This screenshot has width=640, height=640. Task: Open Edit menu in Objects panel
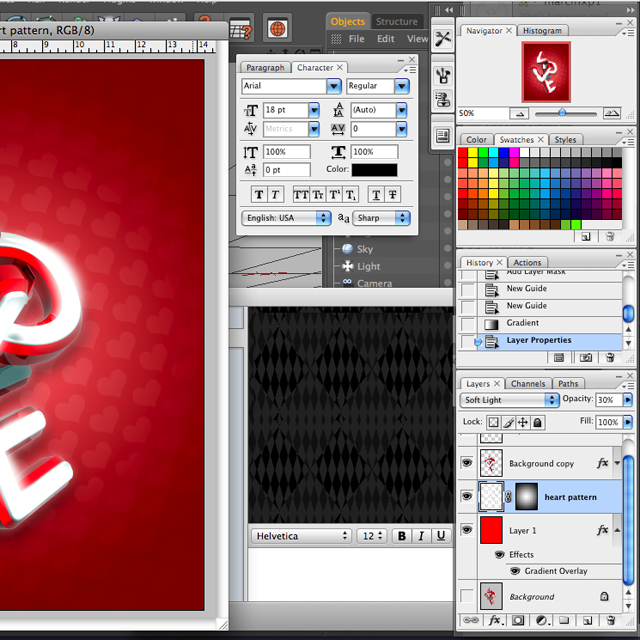[385, 39]
